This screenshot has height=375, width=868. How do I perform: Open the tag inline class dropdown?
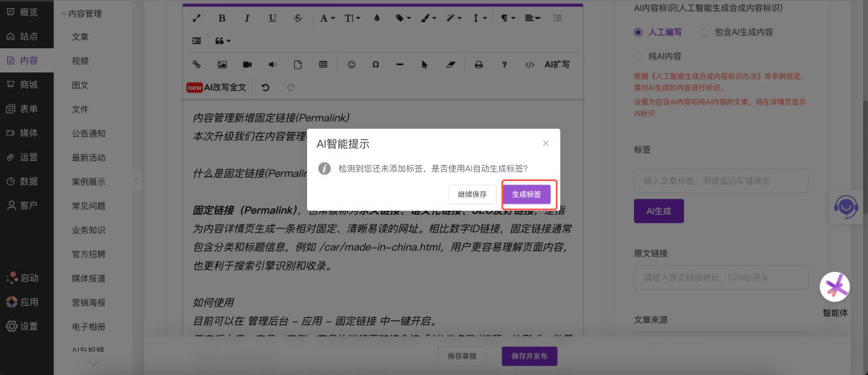tap(403, 19)
